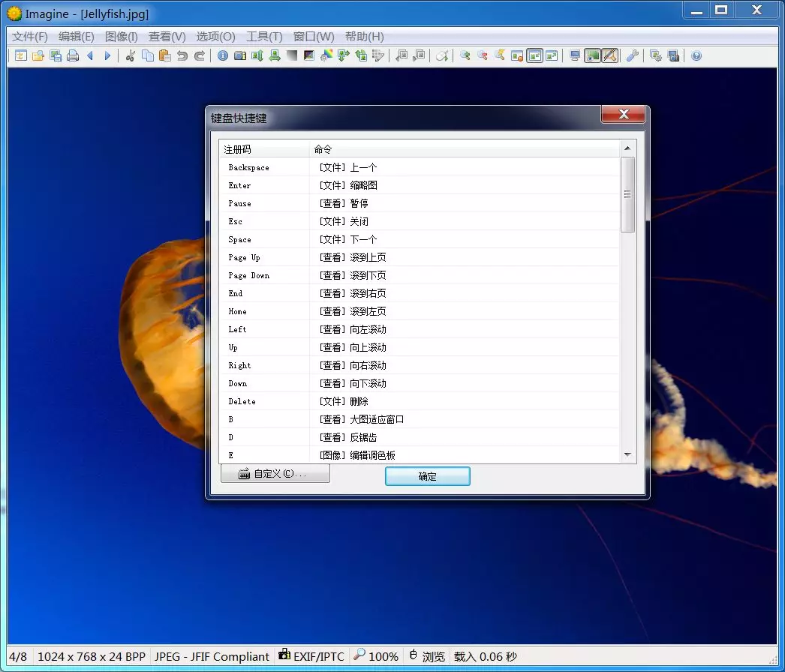Go to the next image with the right arrow
Viewport: 785px width, 672px height.
coord(107,55)
